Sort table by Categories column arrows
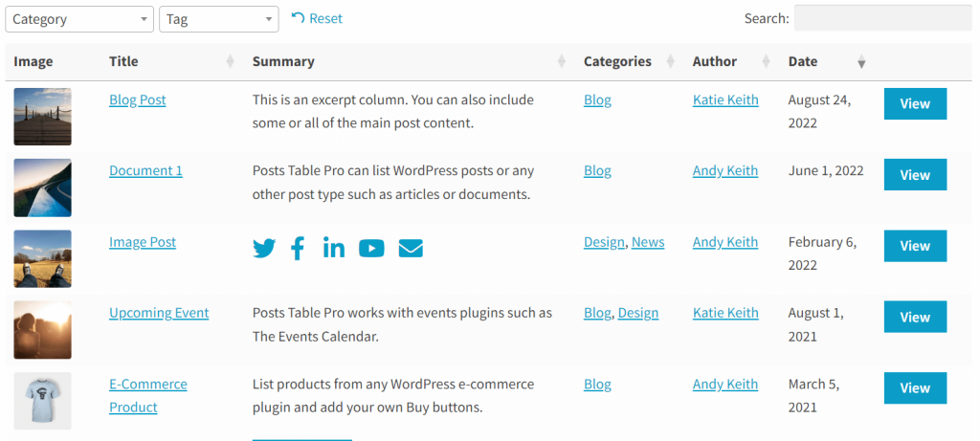This screenshot has width=980, height=441. click(x=671, y=61)
